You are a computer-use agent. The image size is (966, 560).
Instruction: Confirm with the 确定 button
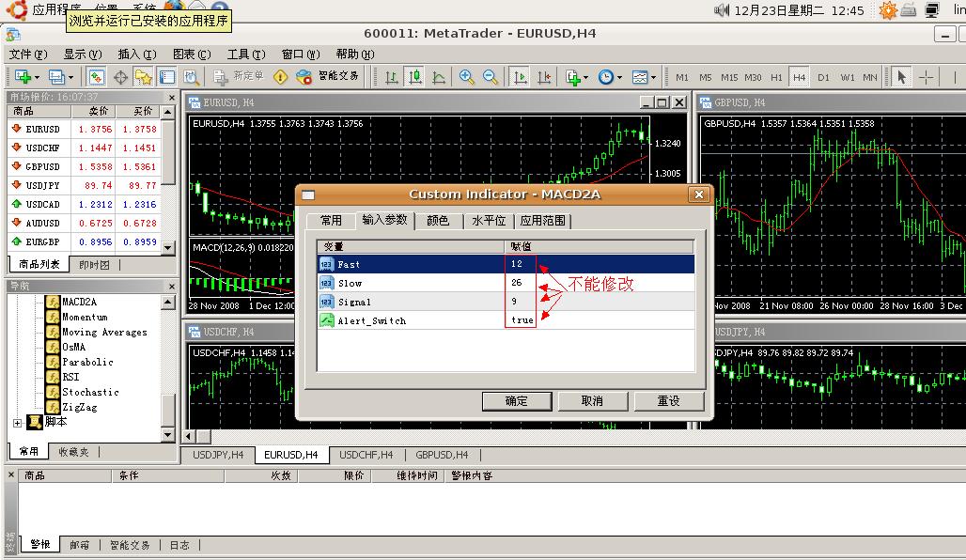point(516,401)
